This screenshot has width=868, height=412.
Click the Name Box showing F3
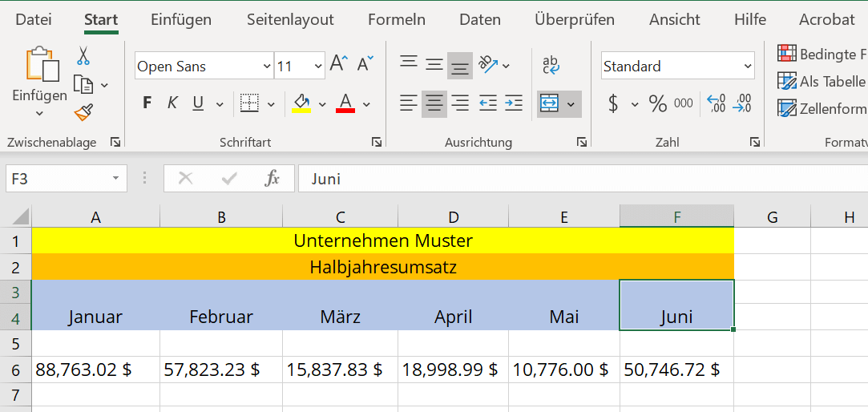tap(66, 179)
